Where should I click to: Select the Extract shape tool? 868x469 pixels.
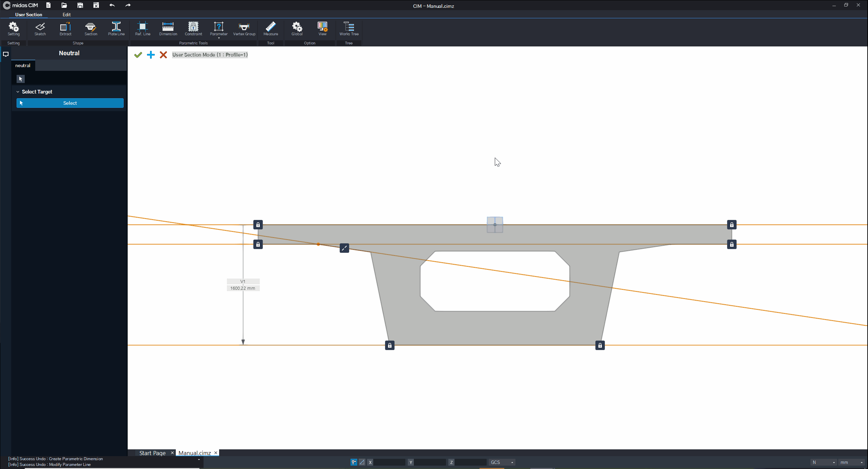click(x=65, y=29)
